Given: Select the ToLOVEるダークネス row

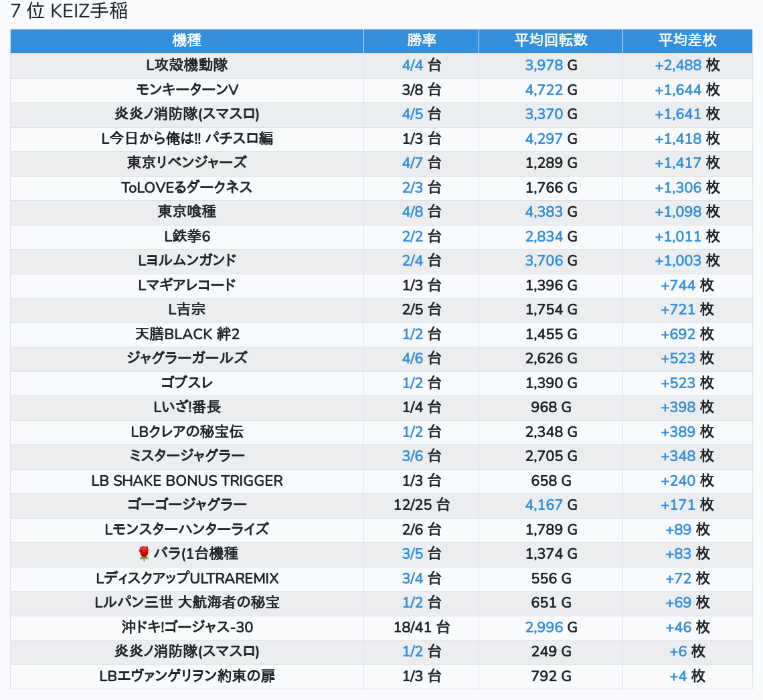Looking at the screenshot, I should coord(187,187).
